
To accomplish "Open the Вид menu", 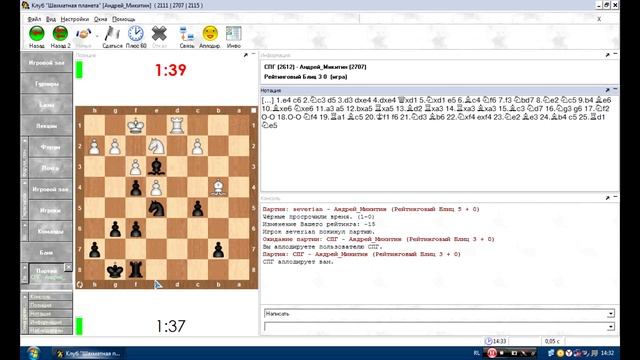I will (51, 19).
